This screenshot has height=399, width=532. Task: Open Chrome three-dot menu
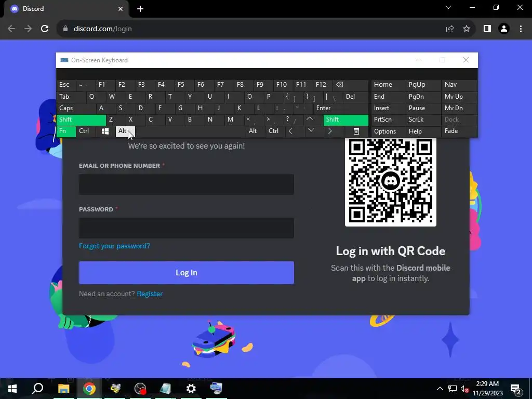point(521,29)
